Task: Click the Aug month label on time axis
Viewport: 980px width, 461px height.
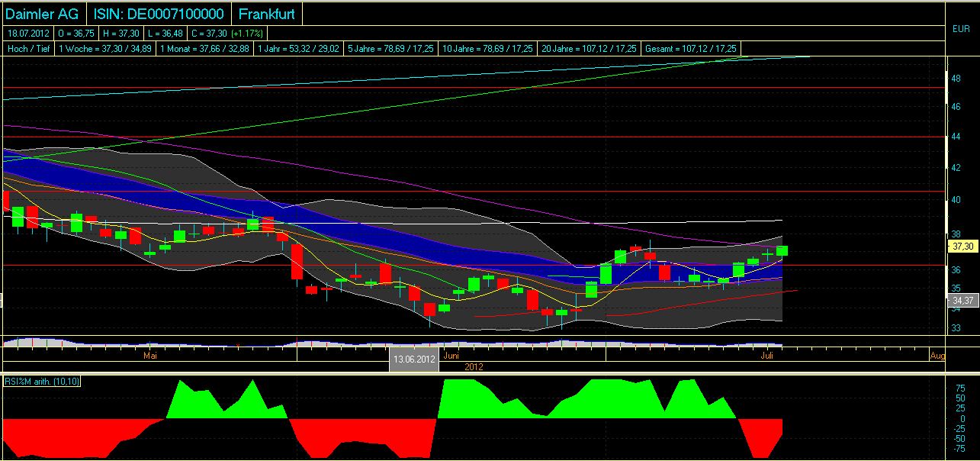Action: [937, 356]
